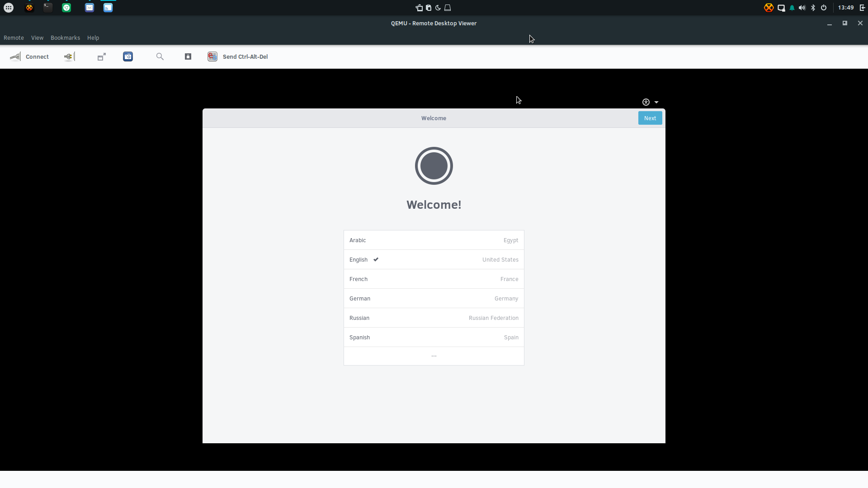Toggle fullscreen mode toolbar icon

[x=102, y=56]
